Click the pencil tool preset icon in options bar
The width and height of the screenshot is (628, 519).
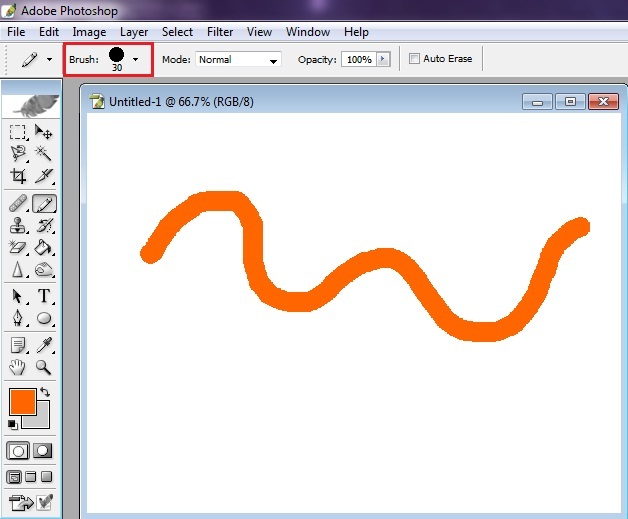click(30, 60)
